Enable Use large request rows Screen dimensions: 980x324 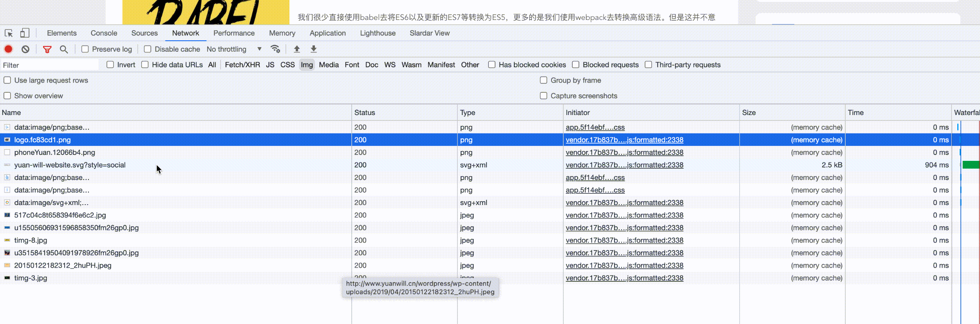click(7, 80)
